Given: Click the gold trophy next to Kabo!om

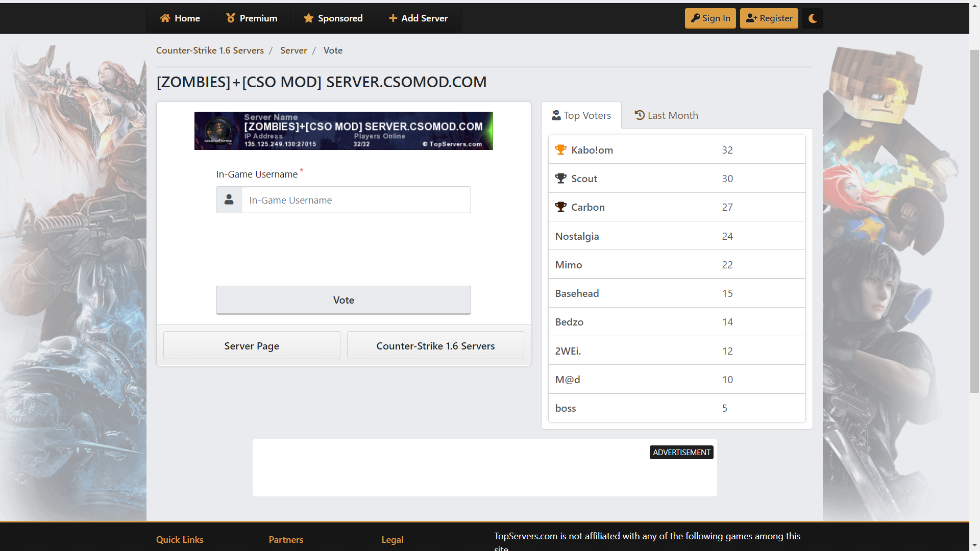Looking at the screenshot, I should click(x=560, y=149).
